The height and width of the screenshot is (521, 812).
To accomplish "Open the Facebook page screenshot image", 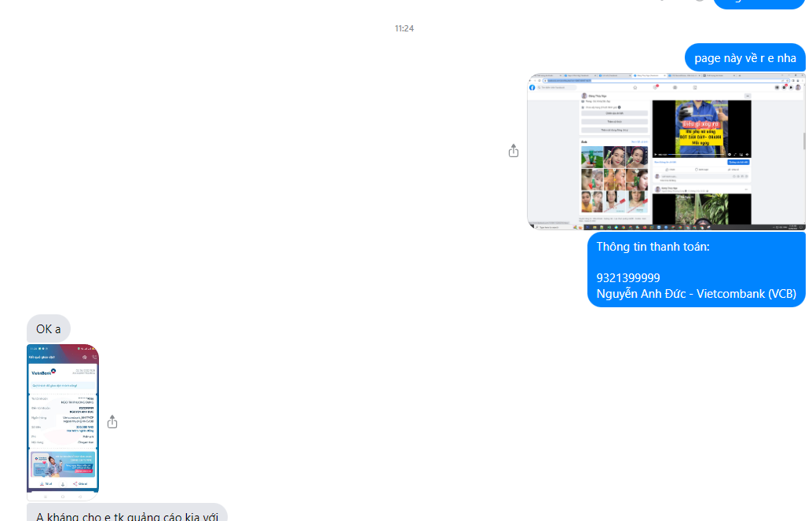I will tap(666, 151).
